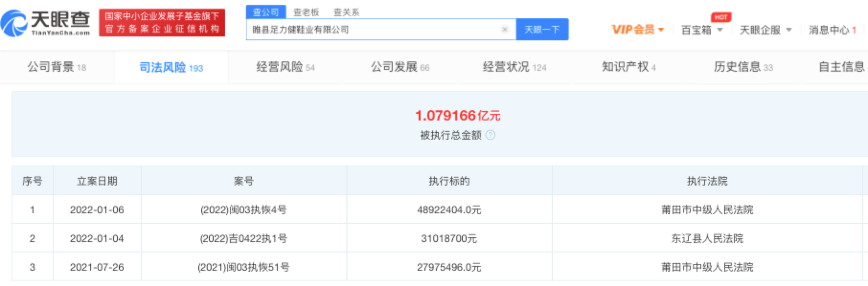Click the help icon beside 被执行总金额

[x=491, y=135]
